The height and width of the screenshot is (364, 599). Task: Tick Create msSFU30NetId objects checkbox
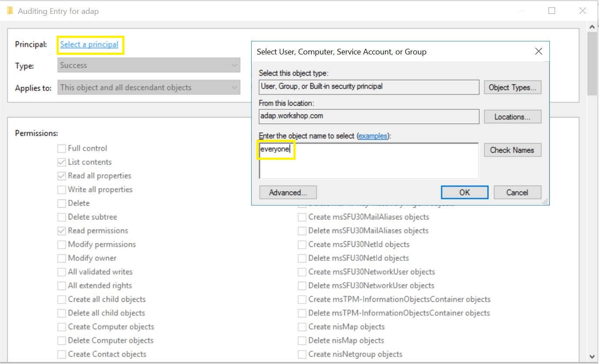click(x=302, y=245)
